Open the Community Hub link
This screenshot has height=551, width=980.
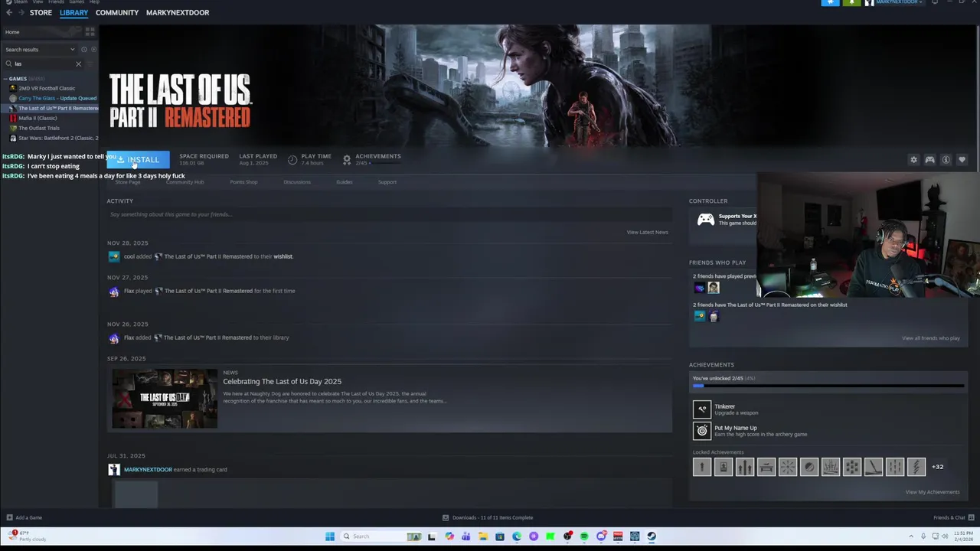coord(185,182)
